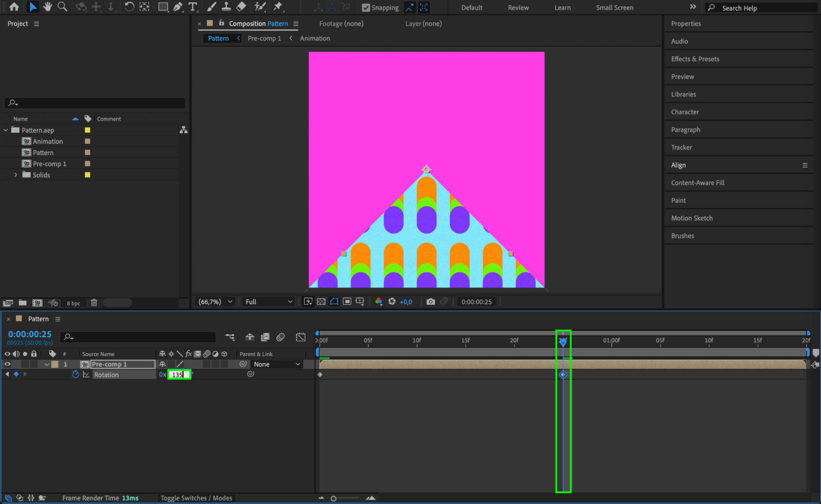Click the timeline zoom slider
This screenshot has width=821, height=504.
point(333,498)
